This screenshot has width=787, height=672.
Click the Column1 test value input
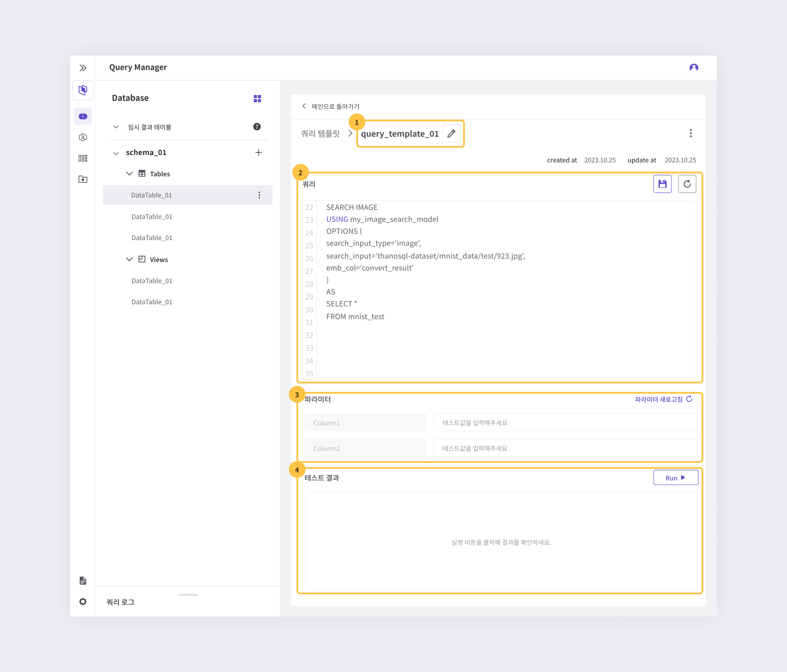pos(565,423)
